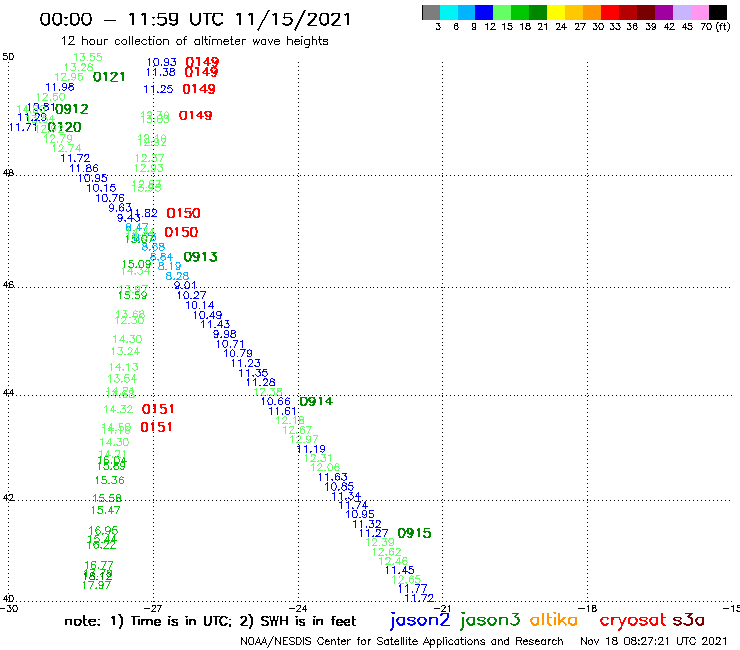740x650 pixels.
Task: Click the wave height value '12.62'
Action: 387,552
